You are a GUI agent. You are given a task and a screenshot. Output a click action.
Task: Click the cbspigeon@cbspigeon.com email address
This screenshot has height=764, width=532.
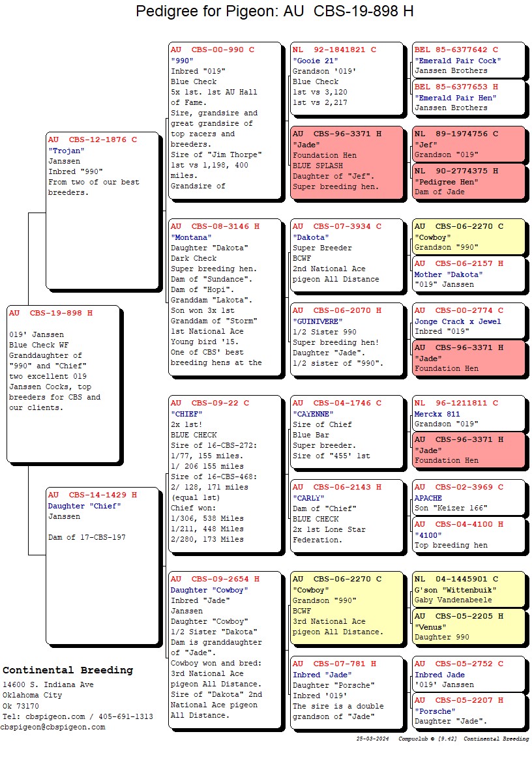(x=53, y=727)
